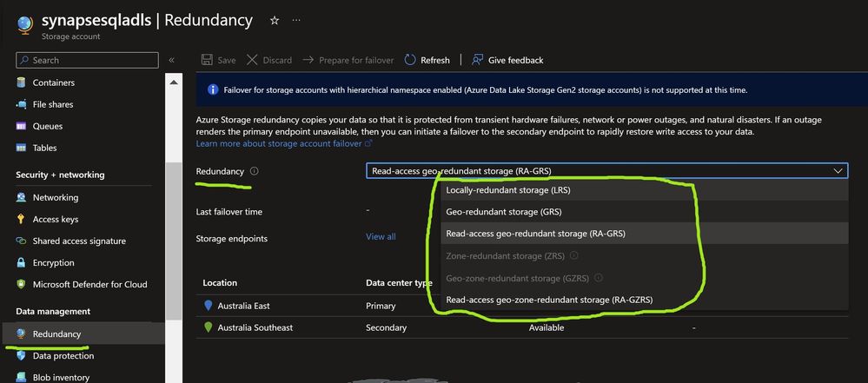The image size is (868, 383).
Task: Open Access keys page
Action: [x=56, y=219]
